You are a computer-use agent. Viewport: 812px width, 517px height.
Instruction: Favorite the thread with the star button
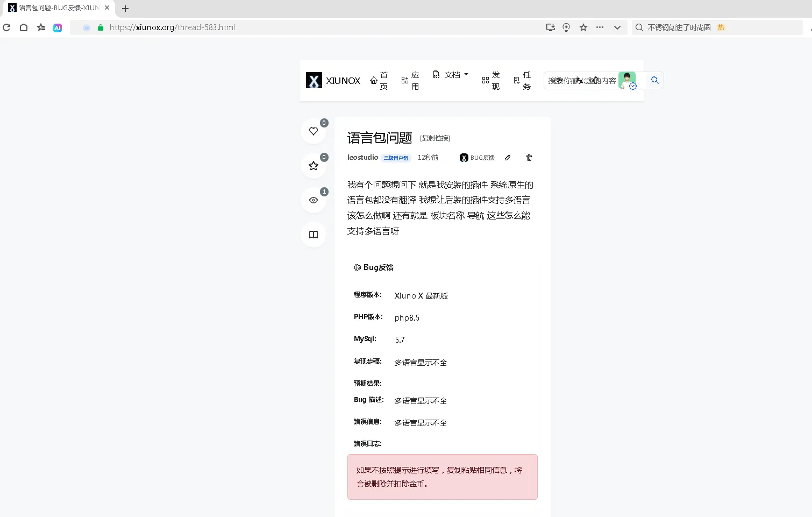314,166
